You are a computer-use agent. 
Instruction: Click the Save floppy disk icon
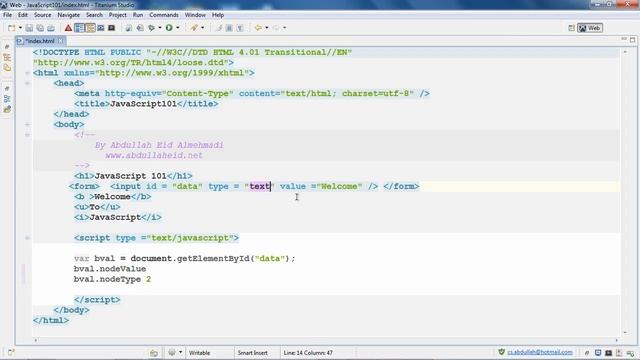tap(29, 28)
